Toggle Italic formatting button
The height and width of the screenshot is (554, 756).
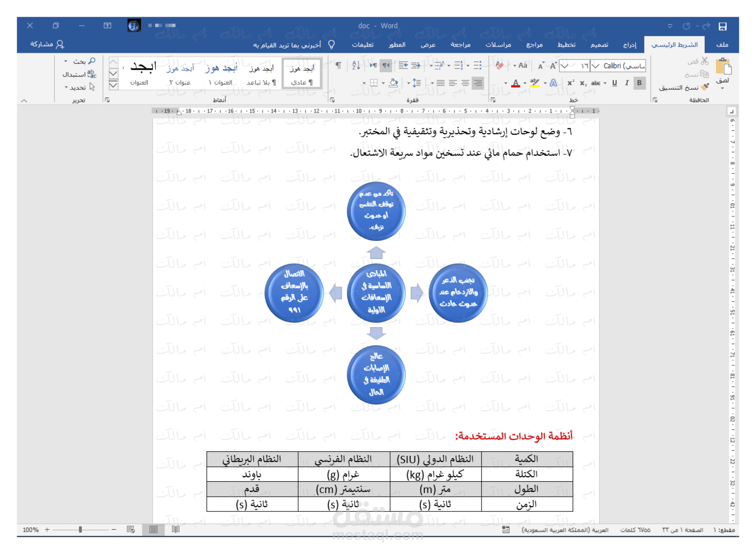626,83
